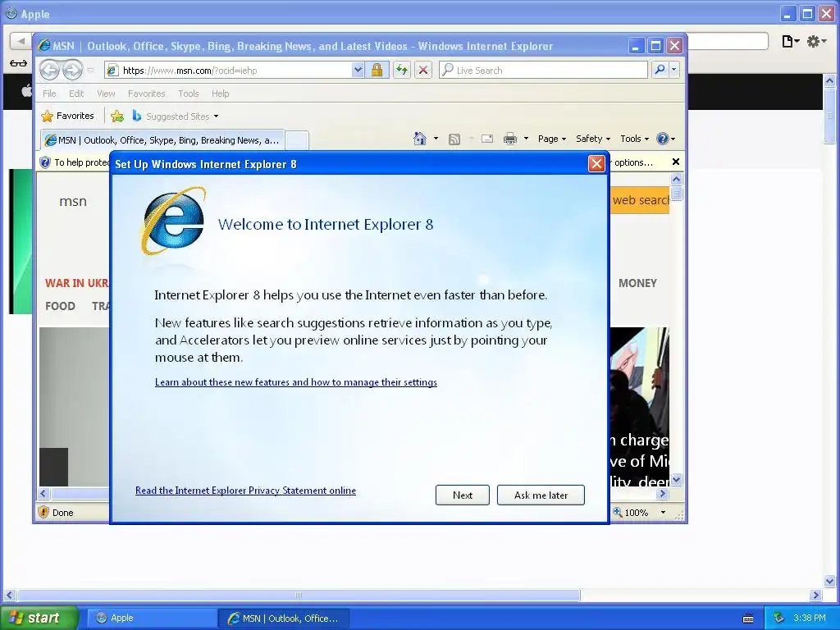Open the Edit menu in Internet Explorer

(x=76, y=94)
